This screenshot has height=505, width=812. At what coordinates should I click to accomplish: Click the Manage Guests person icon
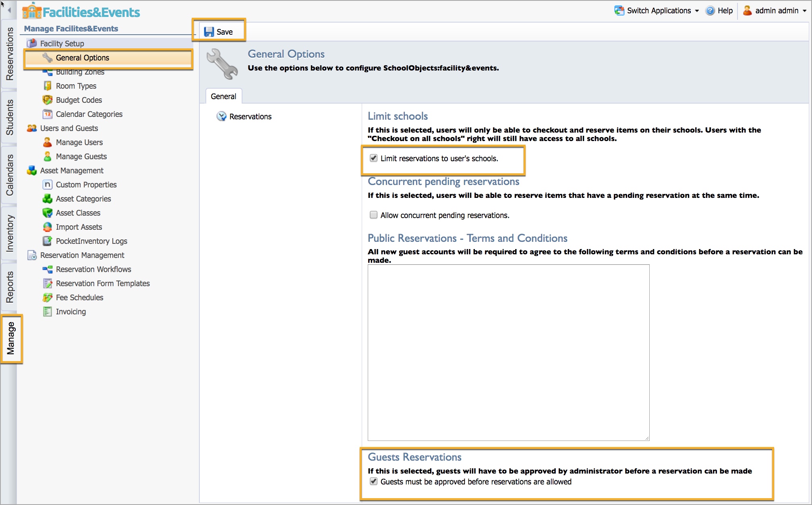(48, 156)
